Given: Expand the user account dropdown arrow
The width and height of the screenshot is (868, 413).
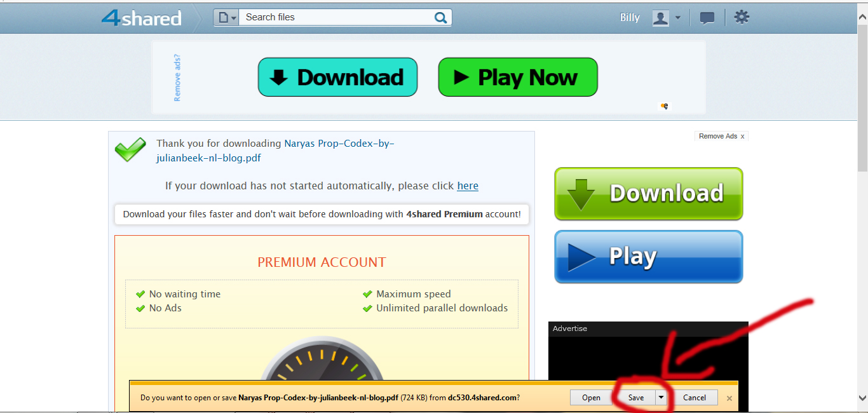Looking at the screenshot, I should pyautogui.click(x=678, y=18).
